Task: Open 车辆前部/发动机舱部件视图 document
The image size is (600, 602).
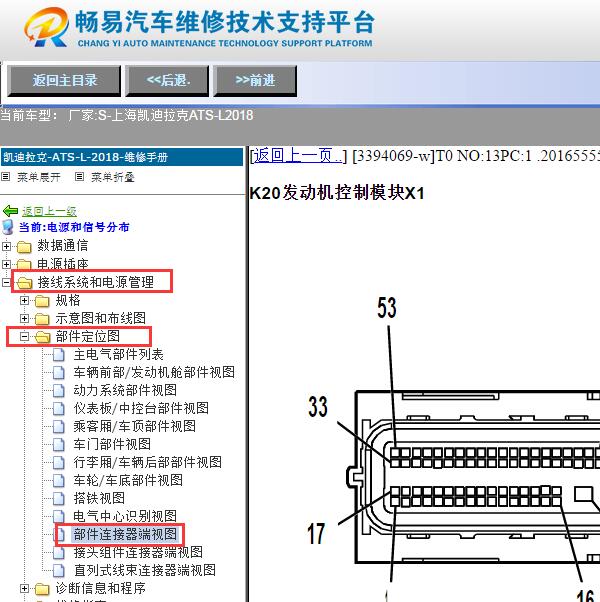Action: [154, 372]
